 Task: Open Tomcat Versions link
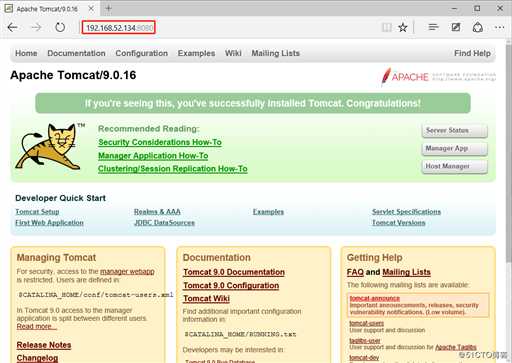coord(399,223)
